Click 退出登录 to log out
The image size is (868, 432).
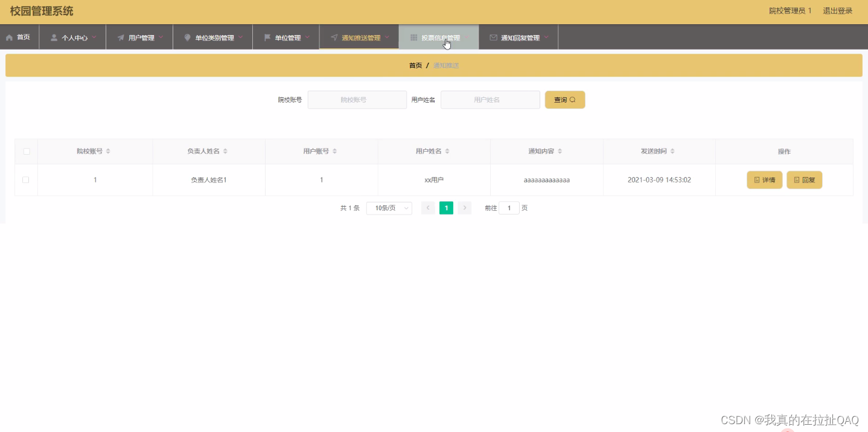(838, 11)
